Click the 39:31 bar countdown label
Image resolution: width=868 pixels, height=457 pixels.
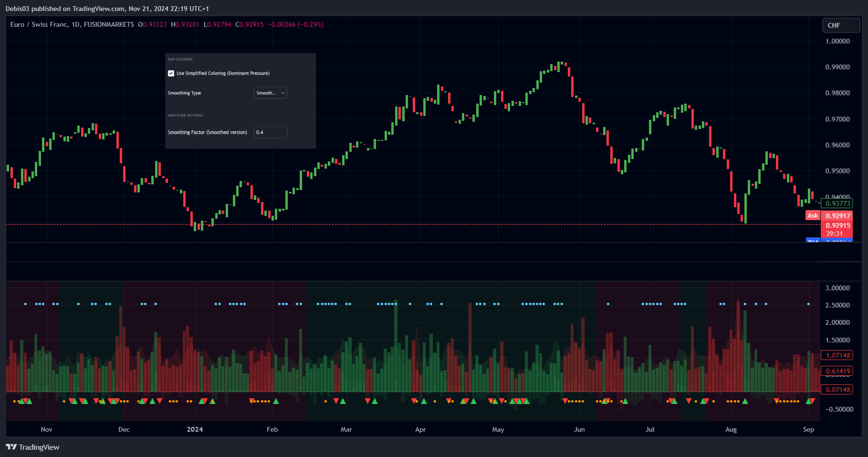(834, 234)
